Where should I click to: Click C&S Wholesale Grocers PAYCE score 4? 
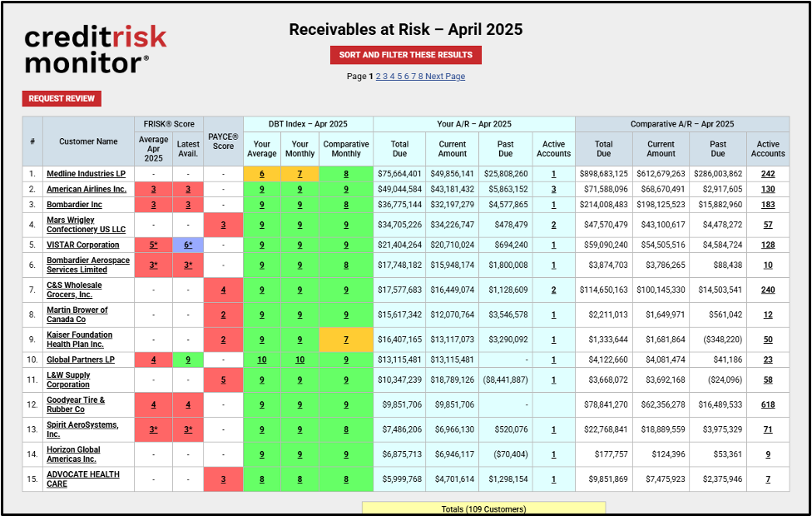(x=223, y=290)
